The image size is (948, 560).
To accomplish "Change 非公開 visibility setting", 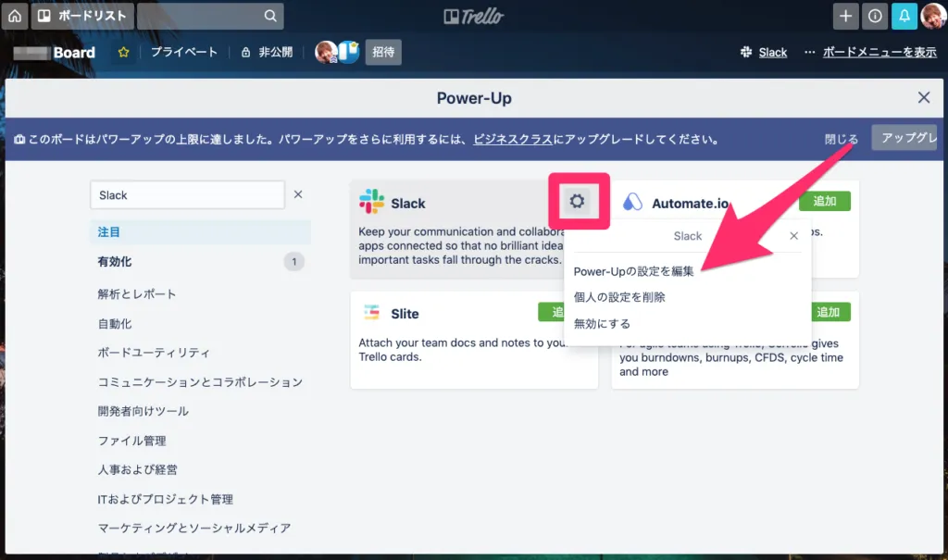I will click(x=268, y=52).
